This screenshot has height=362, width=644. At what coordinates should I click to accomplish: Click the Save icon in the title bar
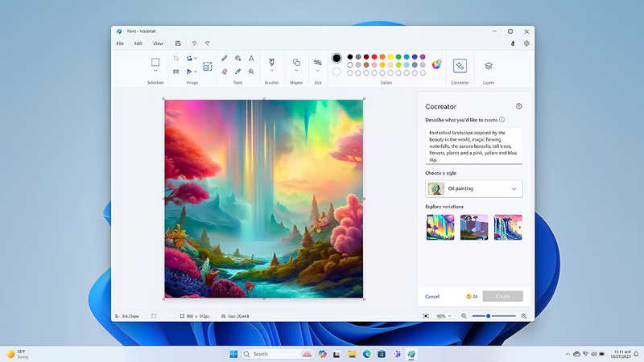(x=178, y=43)
